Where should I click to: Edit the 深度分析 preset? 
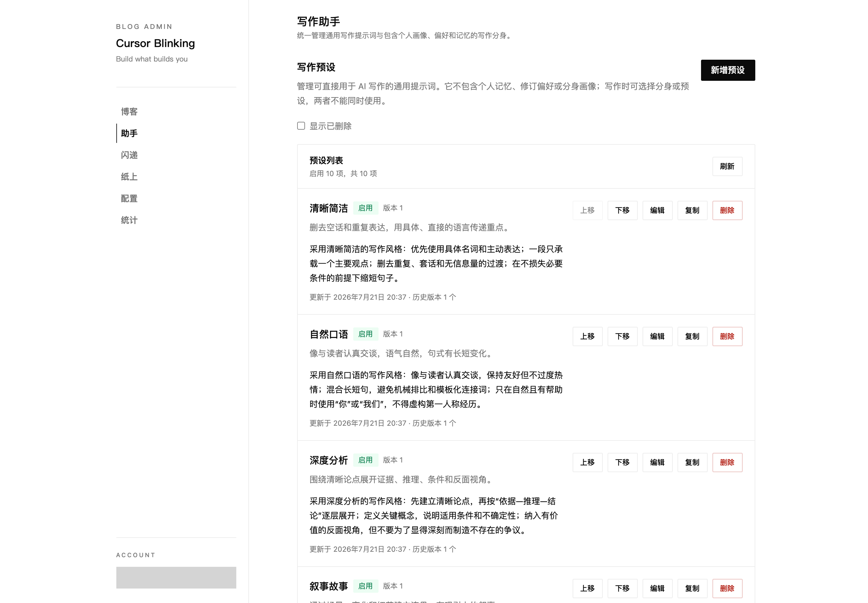657,463
